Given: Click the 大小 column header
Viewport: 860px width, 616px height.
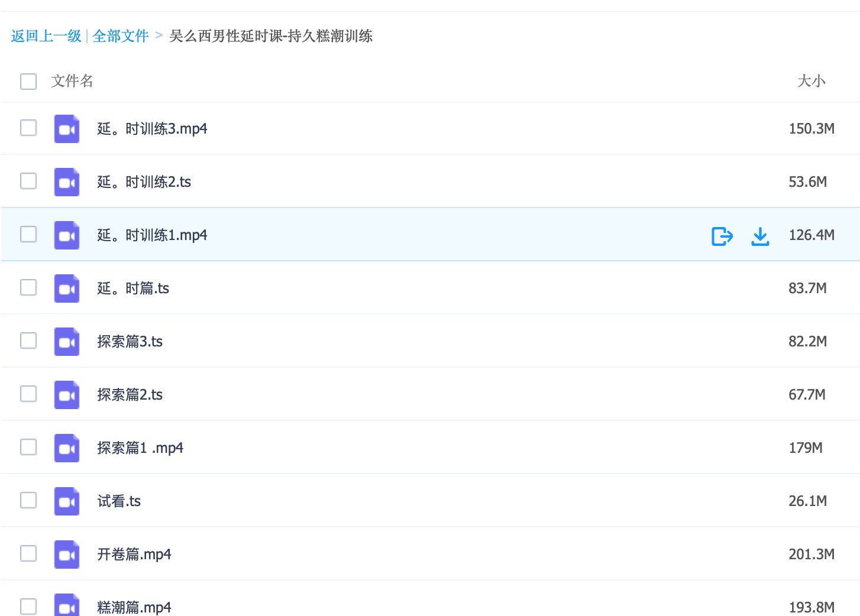Looking at the screenshot, I should click(x=811, y=81).
